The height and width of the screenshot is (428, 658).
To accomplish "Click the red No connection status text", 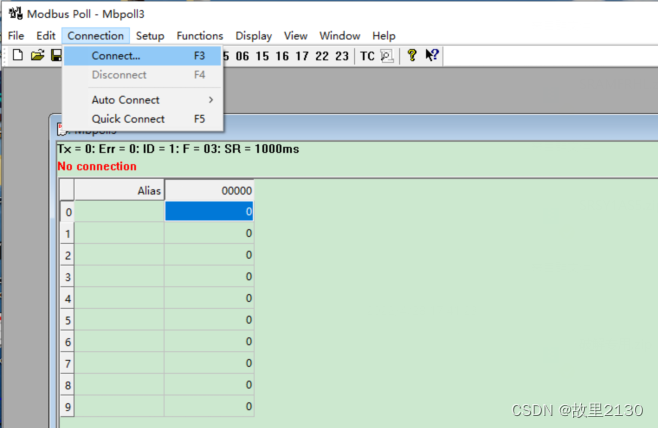I will click(x=97, y=166).
